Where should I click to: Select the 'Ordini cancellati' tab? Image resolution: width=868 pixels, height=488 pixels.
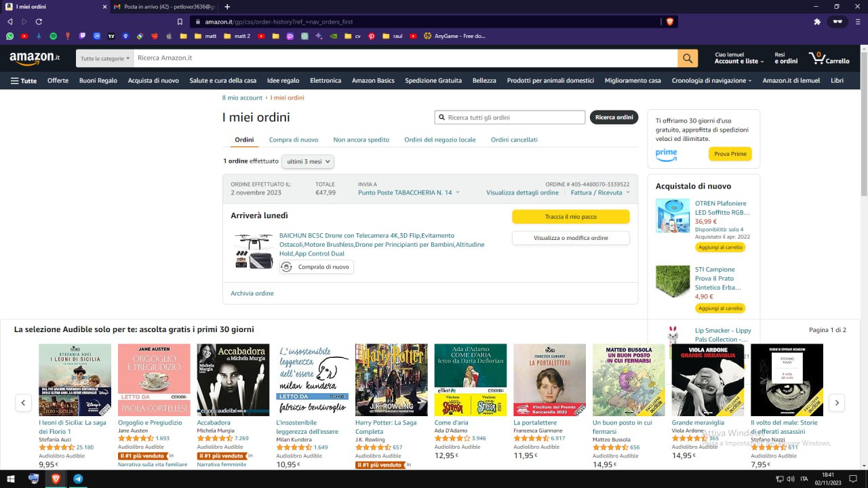click(x=514, y=140)
